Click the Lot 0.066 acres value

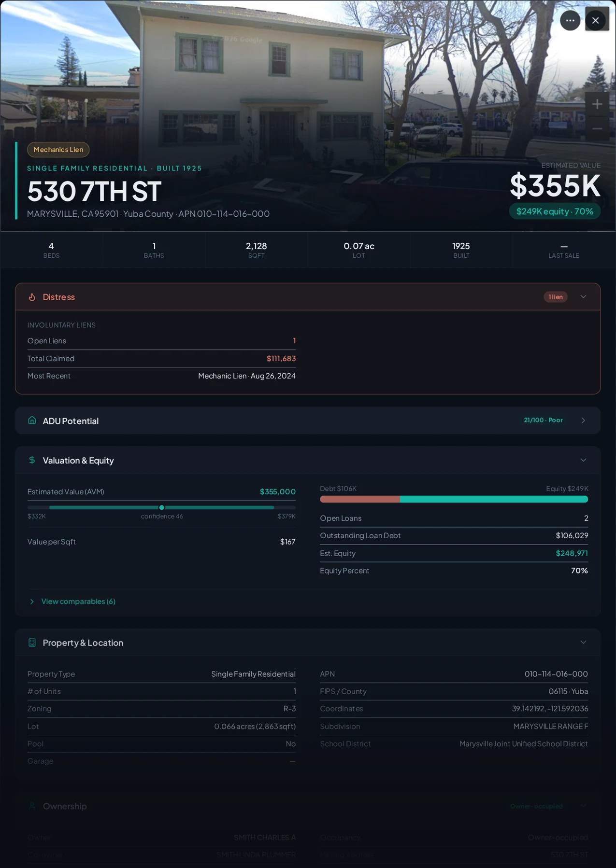(x=255, y=727)
